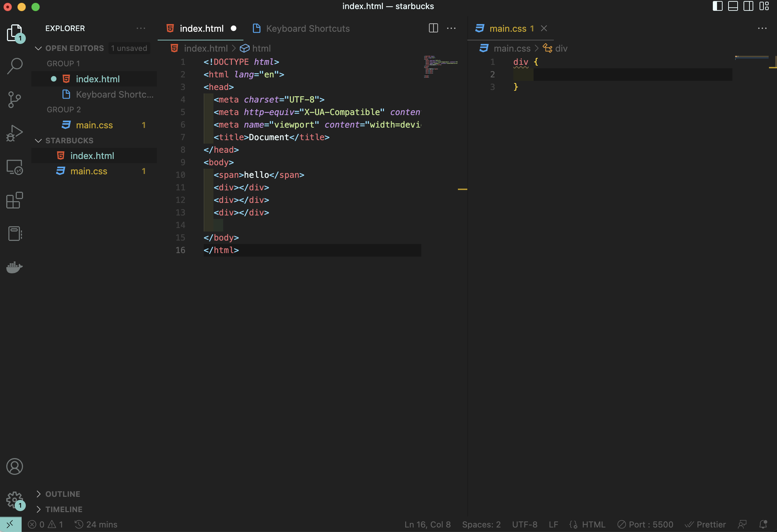Click Port : 5500 Live Server button
This screenshot has height=532, width=777.
point(646,524)
